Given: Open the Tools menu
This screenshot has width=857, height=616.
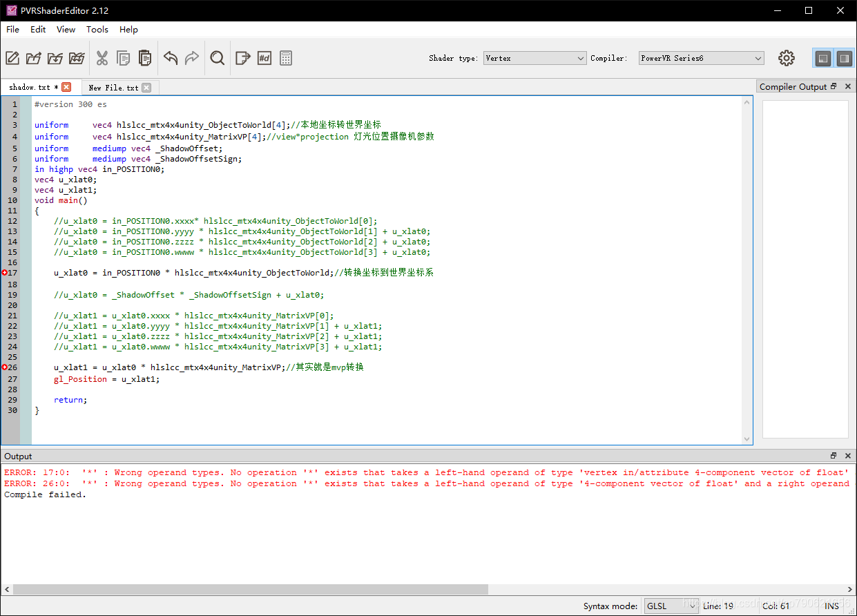Looking at the screenshot, I should click(x=97, y=29).
